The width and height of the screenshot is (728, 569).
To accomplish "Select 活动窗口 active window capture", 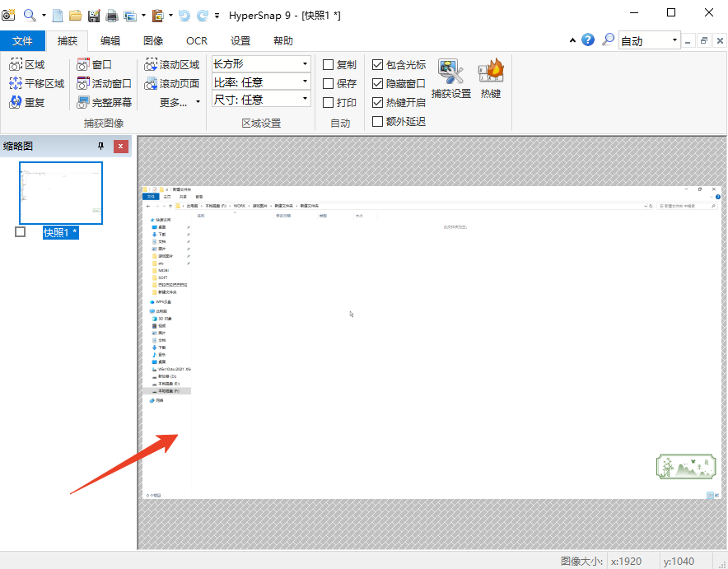I will coord(104,83).
